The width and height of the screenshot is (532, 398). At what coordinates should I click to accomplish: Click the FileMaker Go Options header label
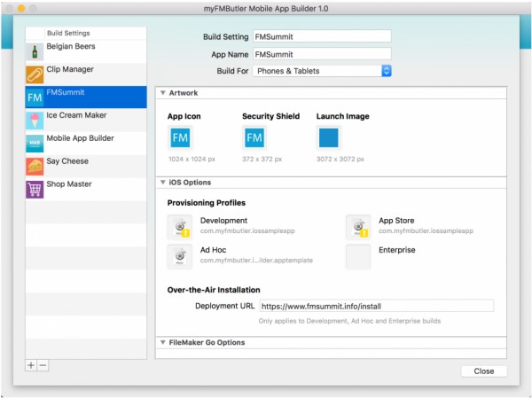207,343
